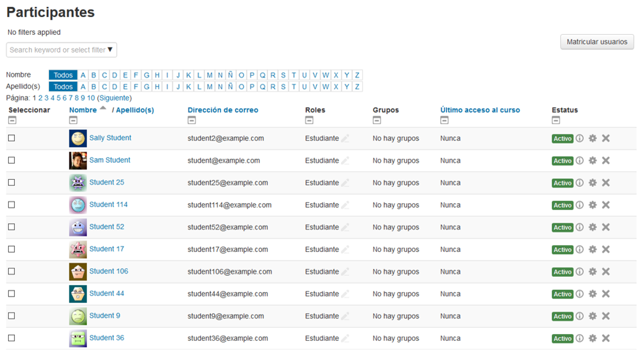The height and width of the screenshot is (354, 644).
Task: Edit Student 114's role with the pencil icon
Action: point(345,205)
